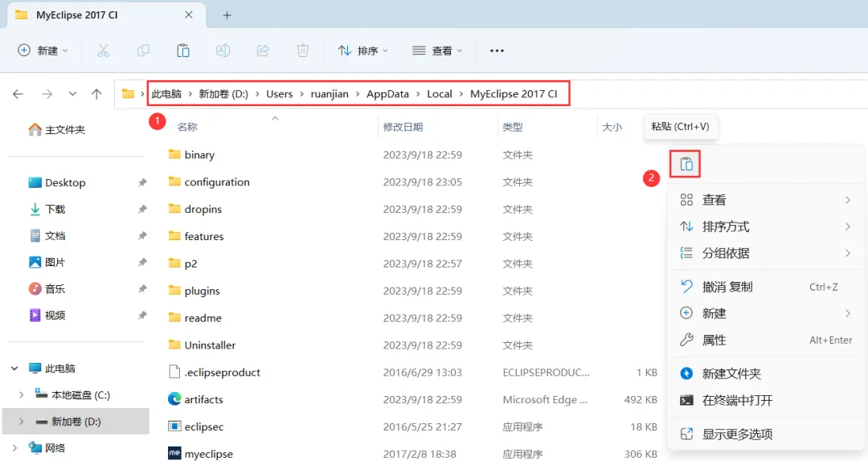This screenshot has height=461, width=868.
Task: Sort by the 大小 column header
Action: 612,127
